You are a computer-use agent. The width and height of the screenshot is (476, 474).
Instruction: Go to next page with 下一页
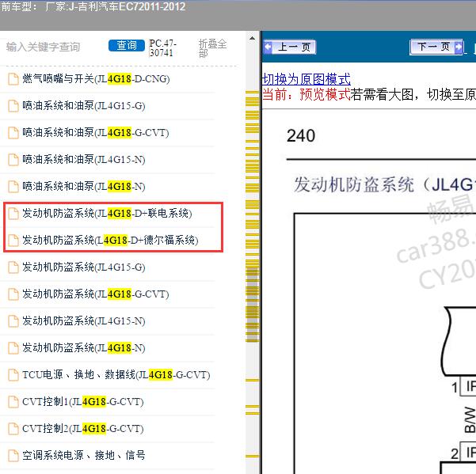436,47
